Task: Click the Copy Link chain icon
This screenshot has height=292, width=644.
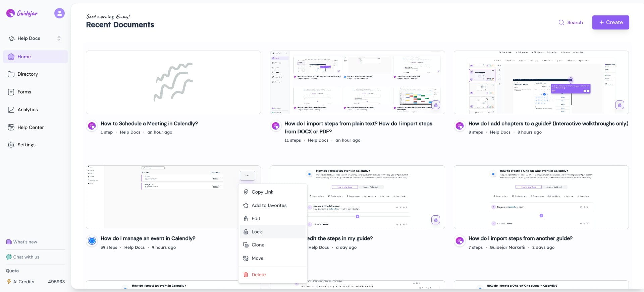Action: 246,192
